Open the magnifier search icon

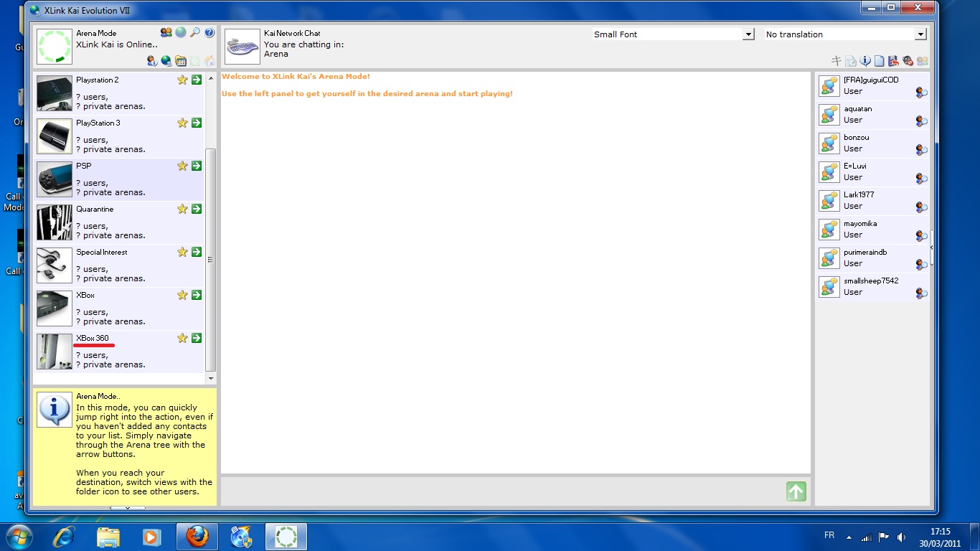point(195,33)
